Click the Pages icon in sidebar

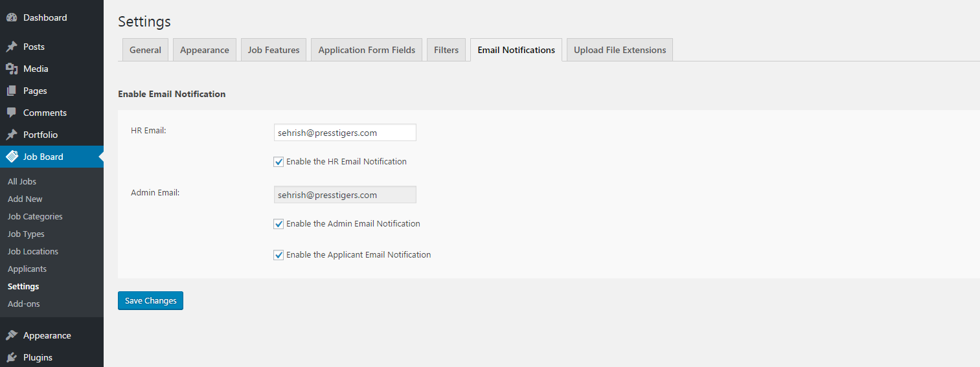12,91
